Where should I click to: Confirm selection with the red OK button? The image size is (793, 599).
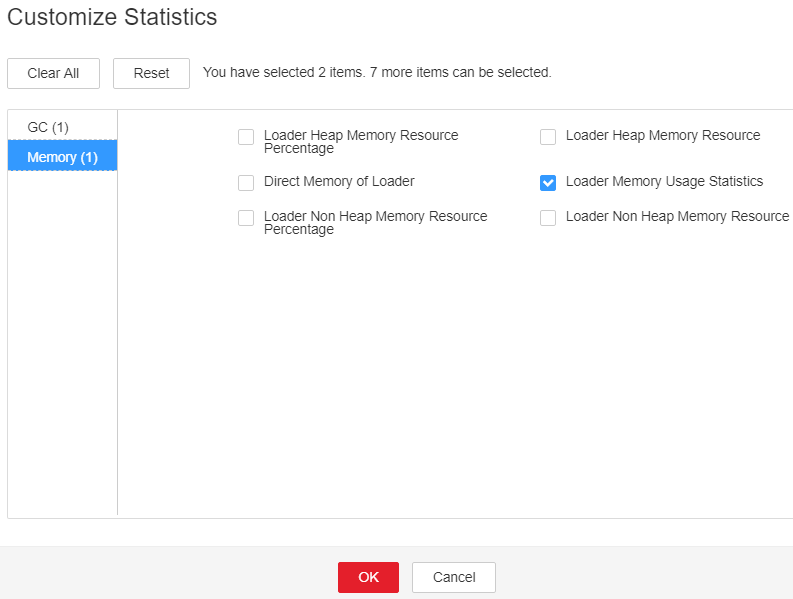point(368,577)
